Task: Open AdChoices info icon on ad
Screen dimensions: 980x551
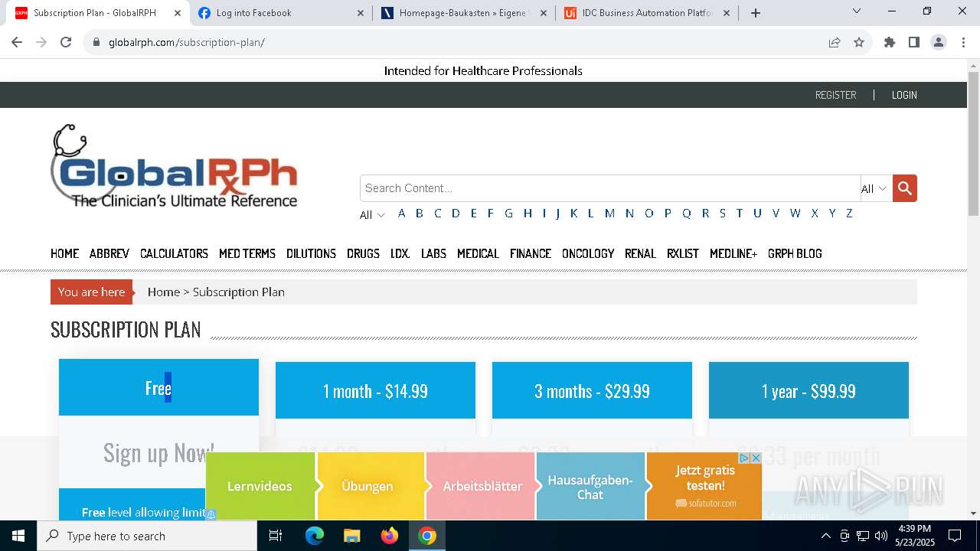Action: pyautogui.click(x=744, y=458)
